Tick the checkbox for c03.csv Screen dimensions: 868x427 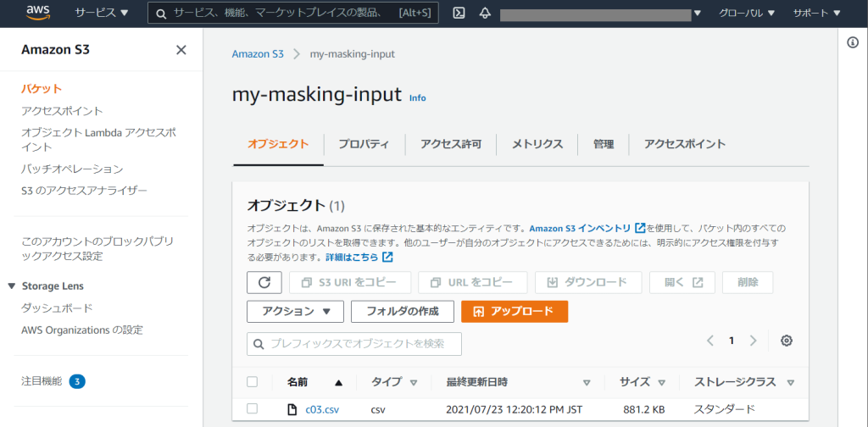[253, 408]
